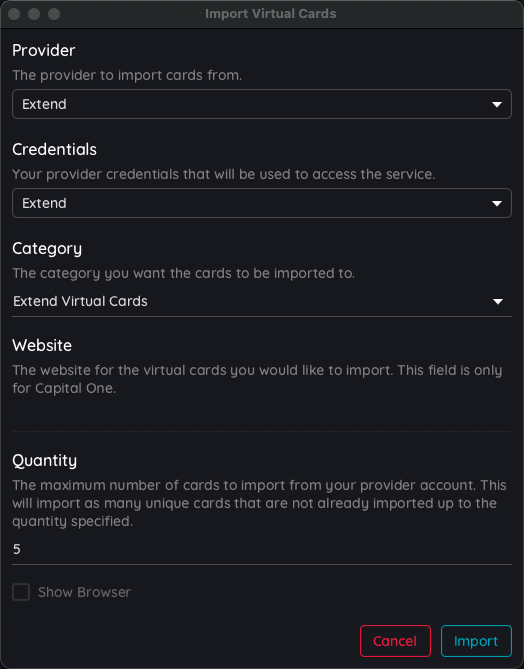Click the Provider section heading
Image resolution: width=524 pixels, height=669 pixels.
(44, 50)
